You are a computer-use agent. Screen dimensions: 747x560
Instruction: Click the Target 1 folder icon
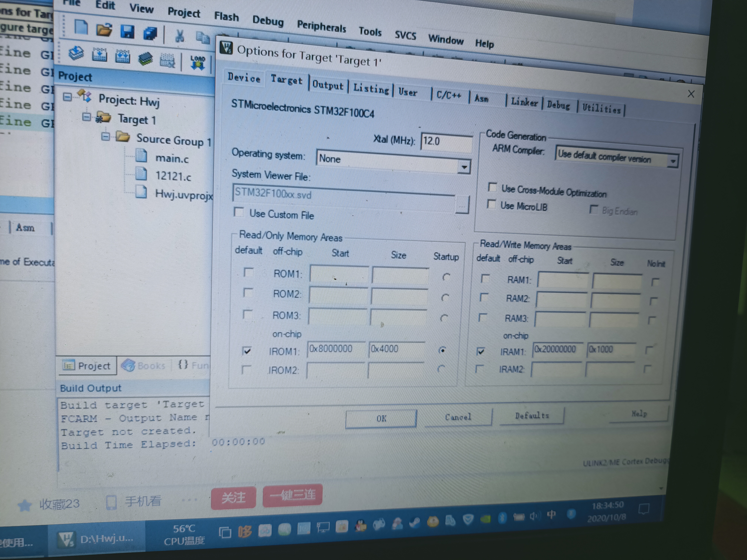tap(103, 117)
